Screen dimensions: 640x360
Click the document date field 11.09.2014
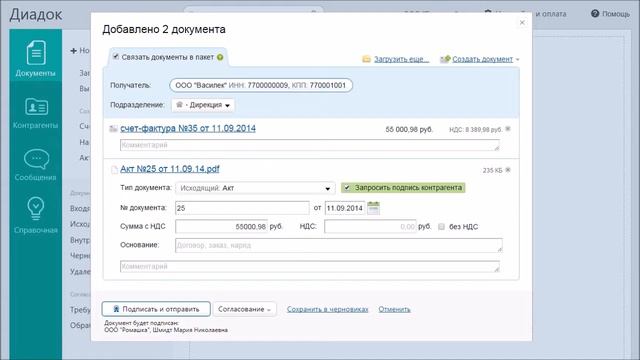[x=345, y=208]
